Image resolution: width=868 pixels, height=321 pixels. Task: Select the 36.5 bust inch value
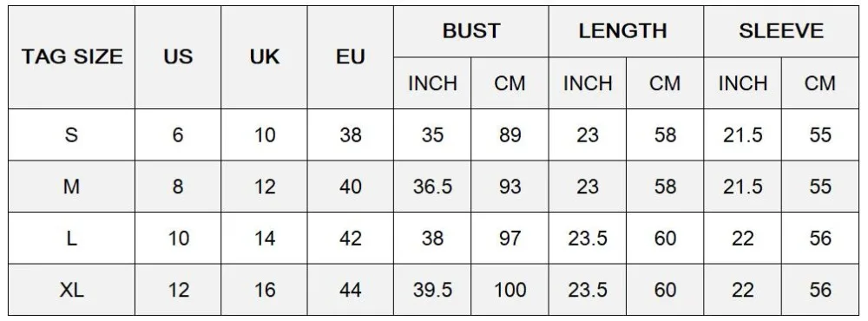pyautogui.click(x=432, y=187)
